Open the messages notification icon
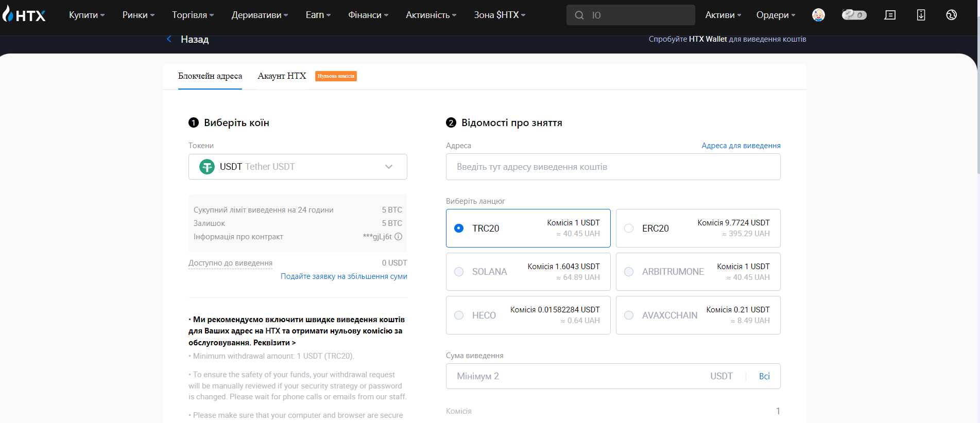This screenshot has width=980, height=423. 890,15
